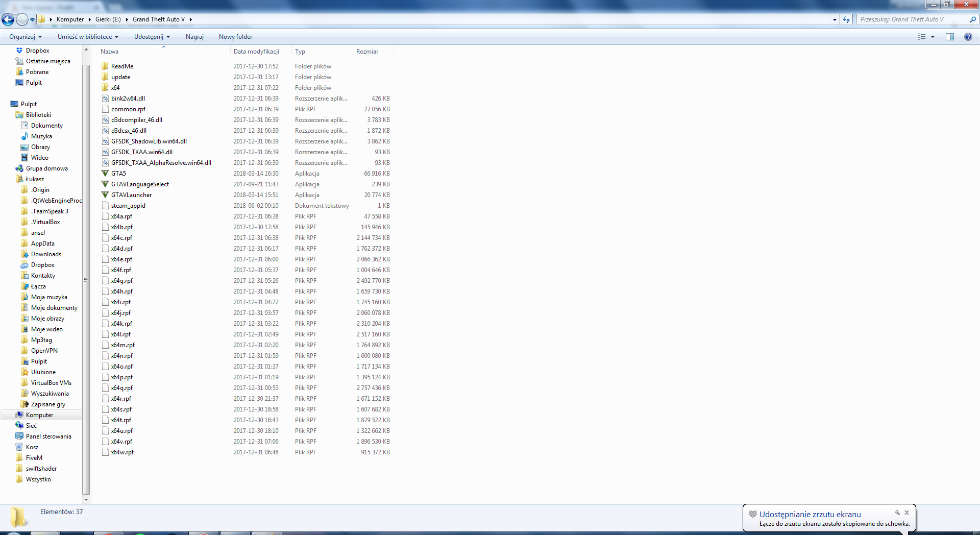980x535 pixels.
Task: Click 'Gierki (E:)' in the address breadcrumb
Action: pyautogui.click(x=108, y=19)
